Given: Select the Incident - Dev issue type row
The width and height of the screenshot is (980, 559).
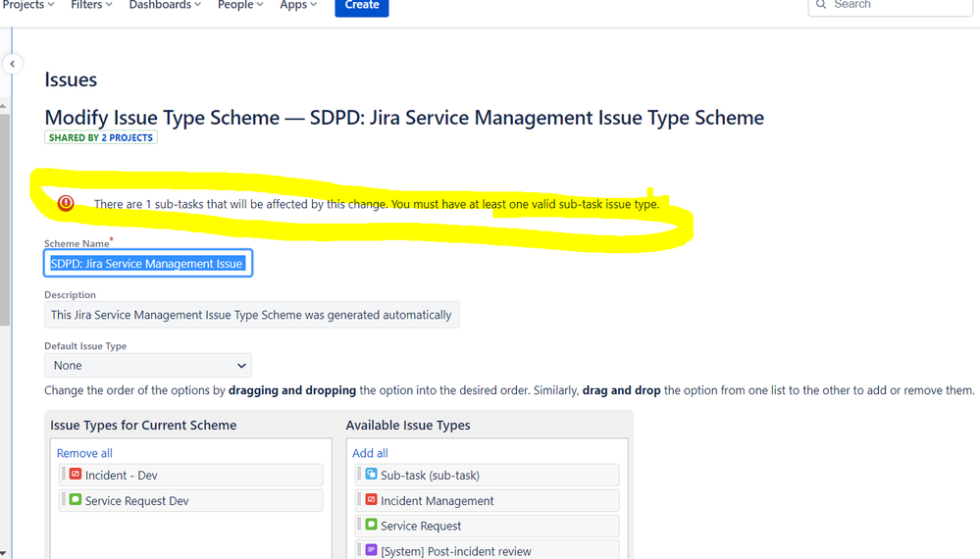Looking at the screenshot, I should coord(191,475).
